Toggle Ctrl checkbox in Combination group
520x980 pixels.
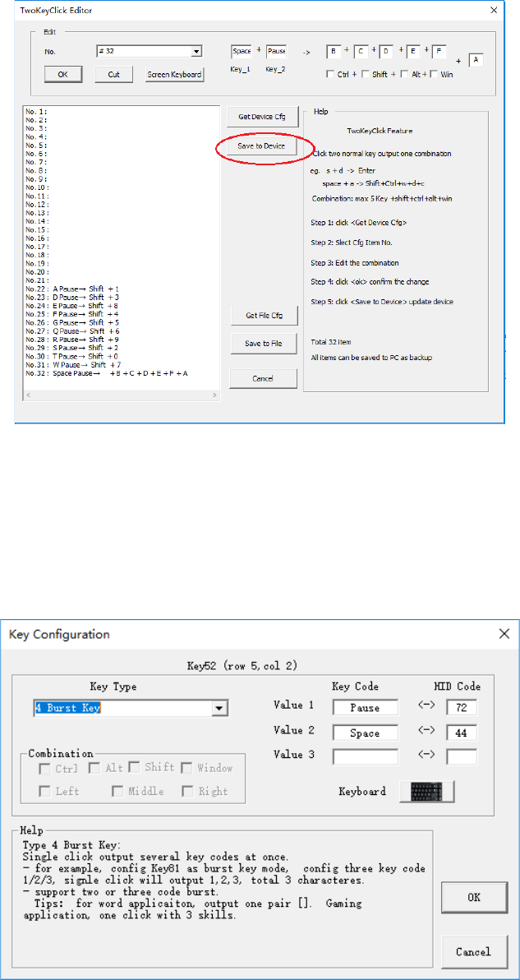click(44, 768)
